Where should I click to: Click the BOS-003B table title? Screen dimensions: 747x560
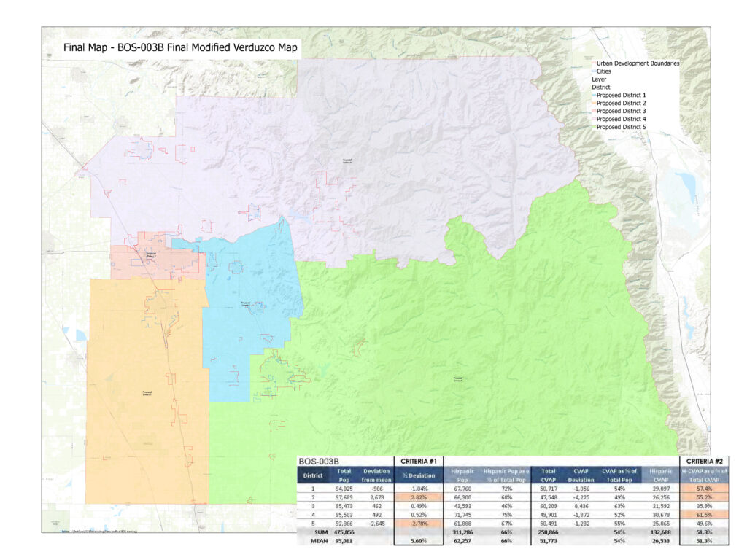click(317, 462)
